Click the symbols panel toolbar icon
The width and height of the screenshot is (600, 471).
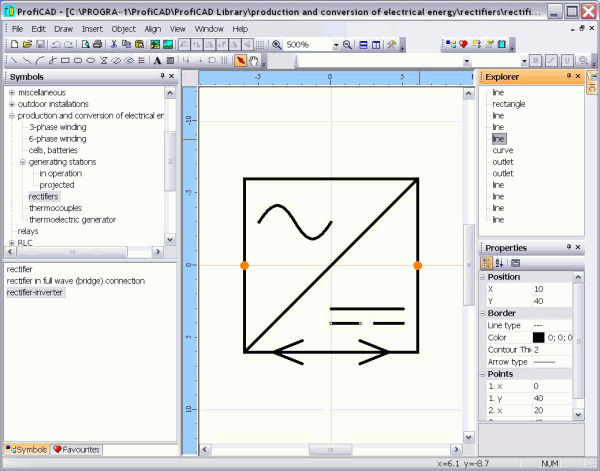pos(451,44)
